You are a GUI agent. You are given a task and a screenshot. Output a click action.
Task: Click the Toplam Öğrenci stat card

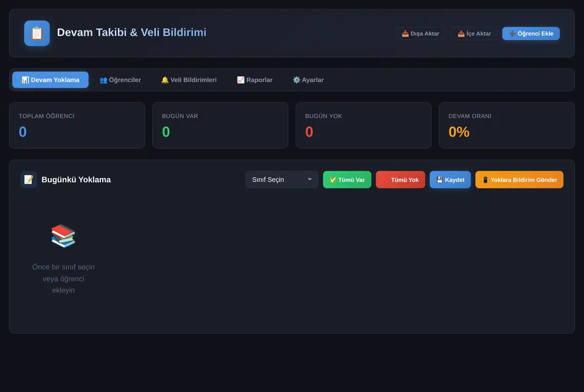[77, 125]
